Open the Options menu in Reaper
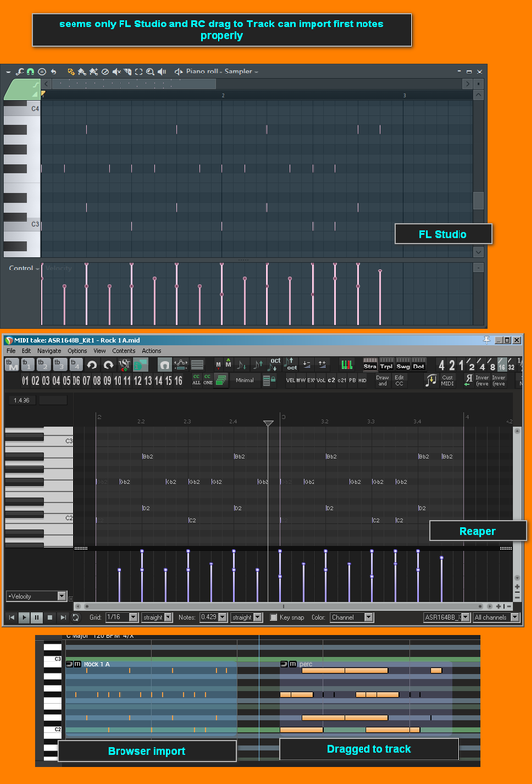 pos(77,351)
